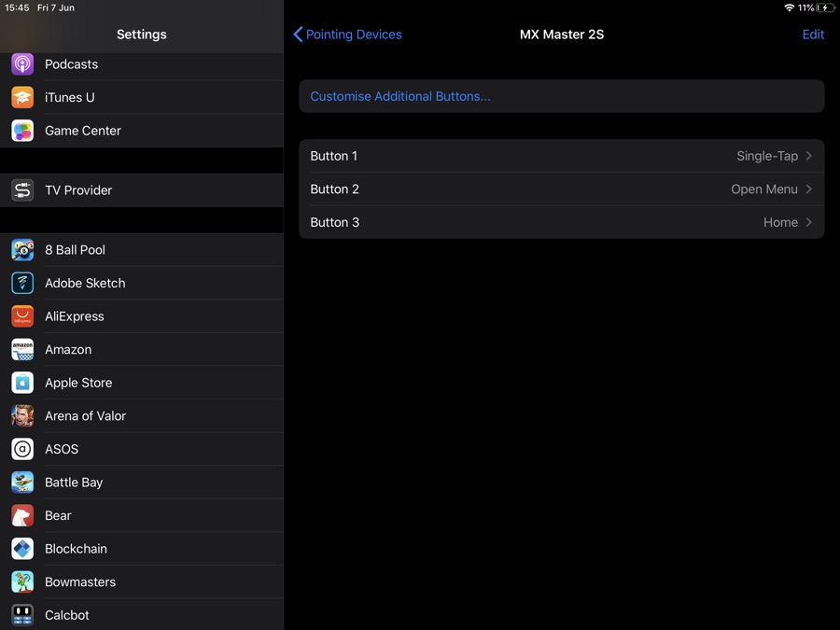
Task: Tap the Arena of Valor icon
Action: (22, 415)
